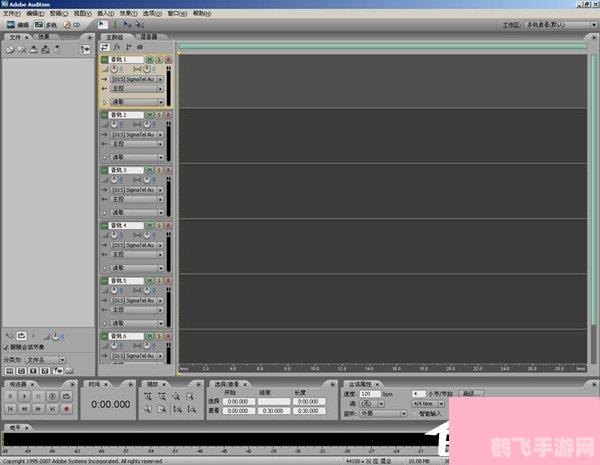Screen dimensions: 600x465
Task: Zoom to Selection in the Zoom panel
Action: (190, 396)
